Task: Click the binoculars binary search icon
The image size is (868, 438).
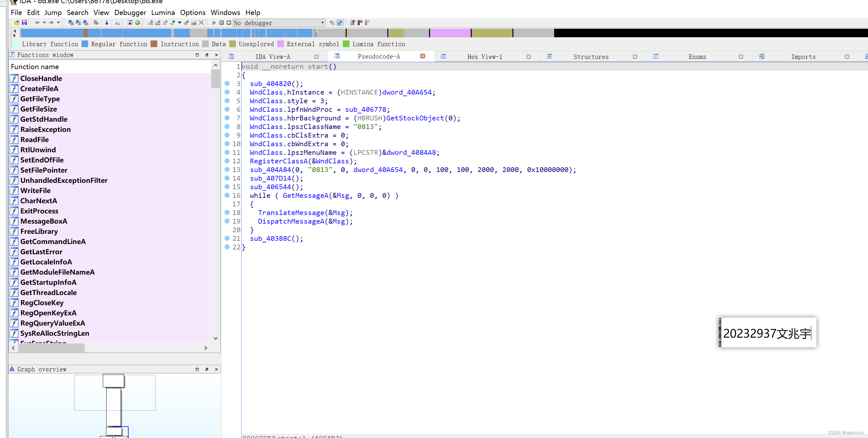Action: coord(86,23)
